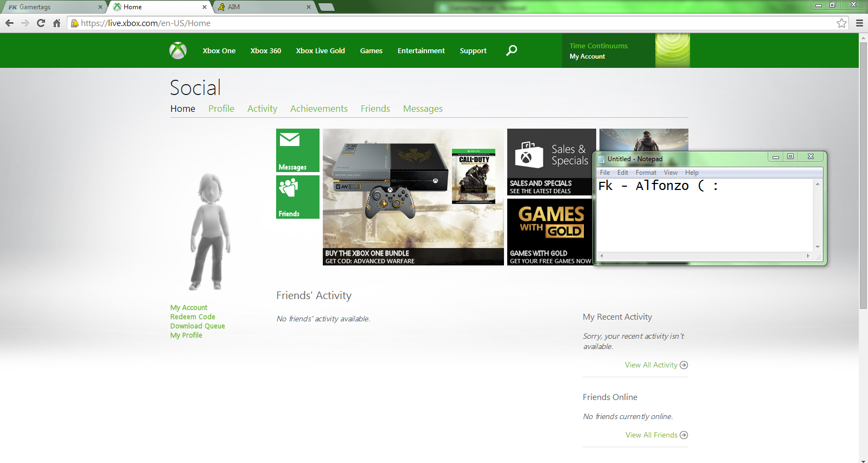Open the Games nav menu

[x=371, y=50]
